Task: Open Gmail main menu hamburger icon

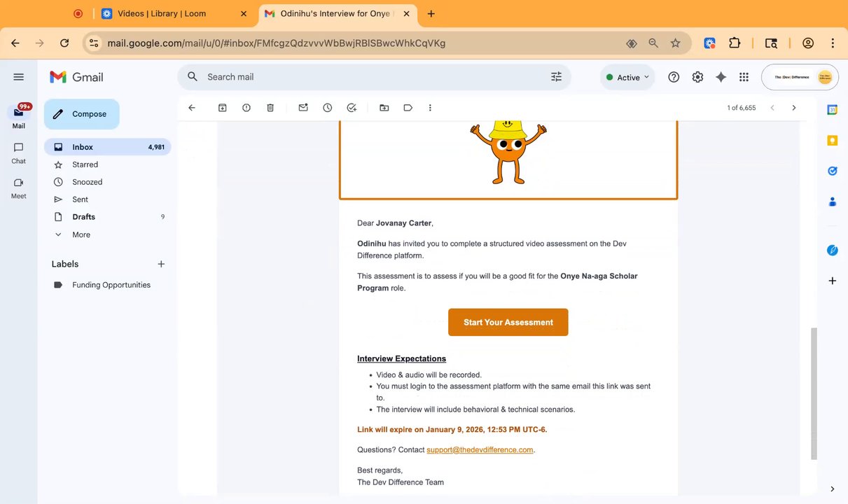Action: pos(19,77)
